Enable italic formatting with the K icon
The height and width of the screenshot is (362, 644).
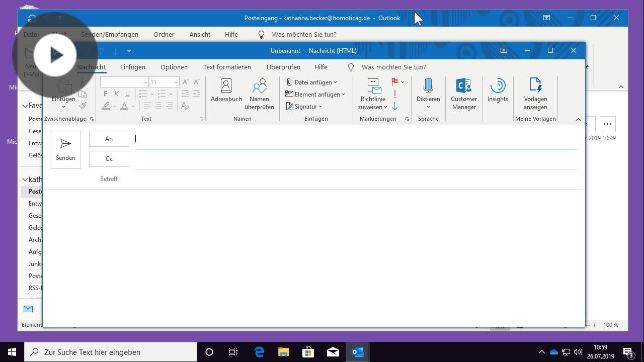click(116, 94)
